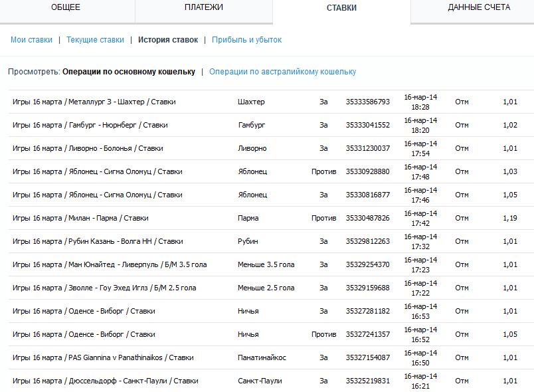This screenshot has height=392, width=534.
Task: Open the Рубин Казань - Волга НН entry
Action: pyautogui.click(x=98, y=241)
